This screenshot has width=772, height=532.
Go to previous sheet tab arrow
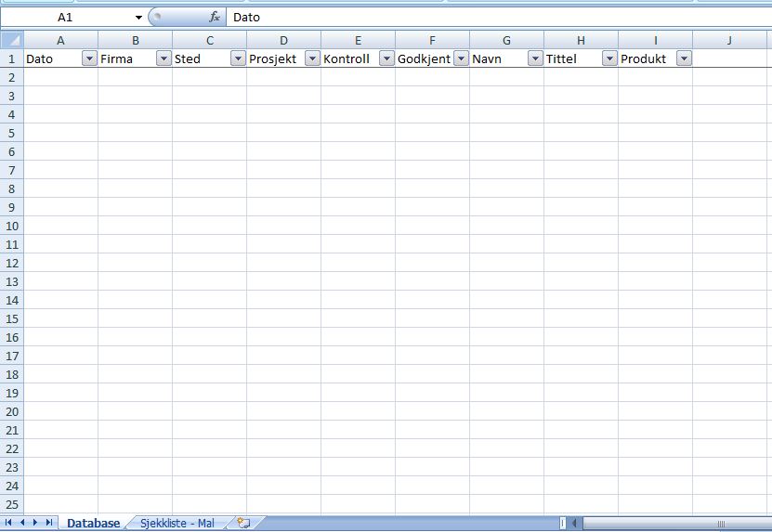22,522
